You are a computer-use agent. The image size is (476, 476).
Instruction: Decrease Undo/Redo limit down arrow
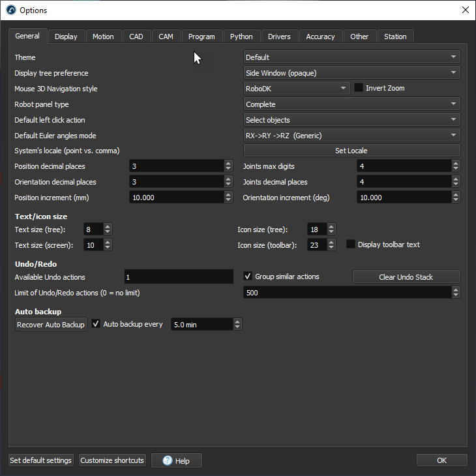point(455,295)
